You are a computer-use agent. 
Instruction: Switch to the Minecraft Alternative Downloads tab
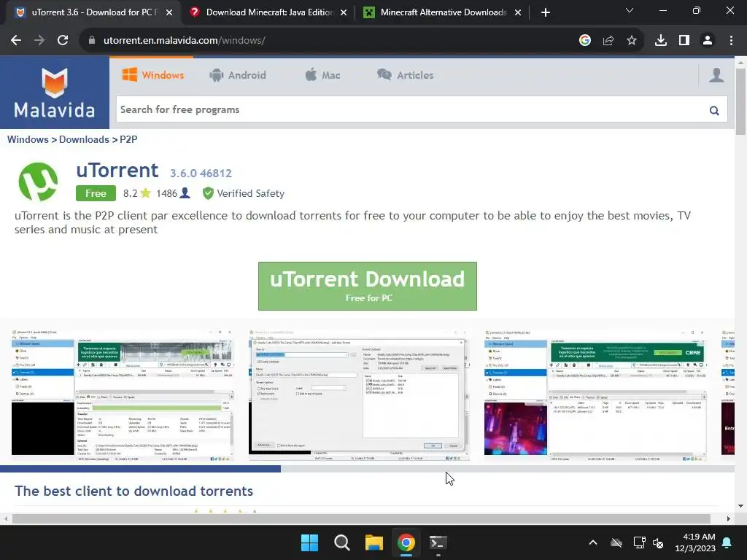click(x=443, y=12)
